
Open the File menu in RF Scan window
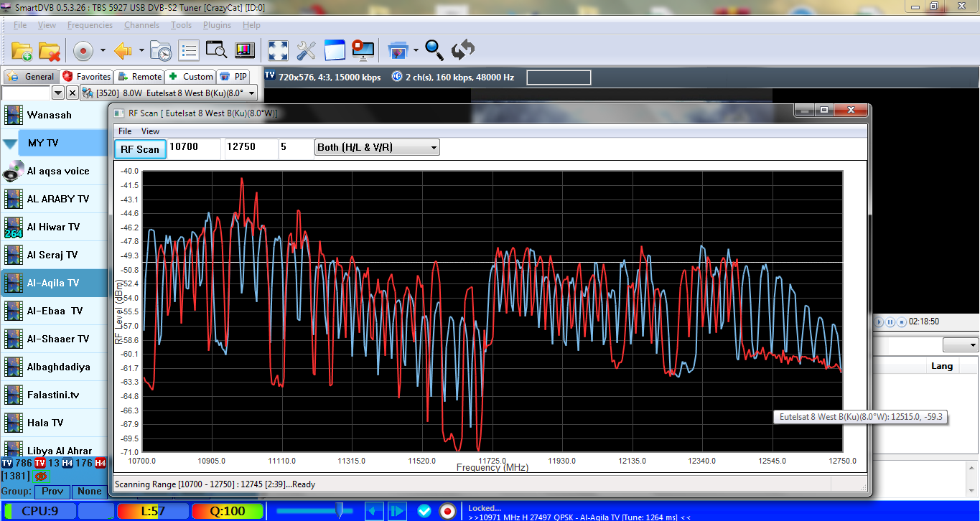pyautogui.click(x=125, y=131)
